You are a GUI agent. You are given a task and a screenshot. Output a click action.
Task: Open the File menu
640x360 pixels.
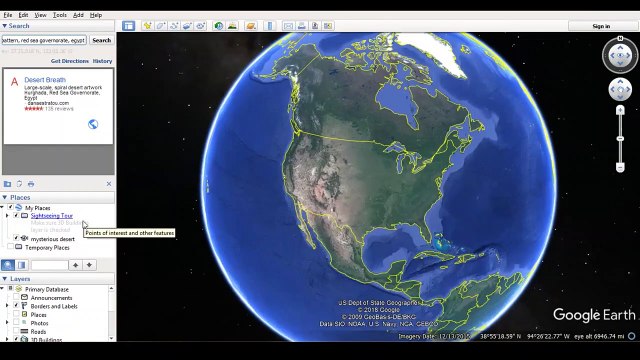point(8,15)
